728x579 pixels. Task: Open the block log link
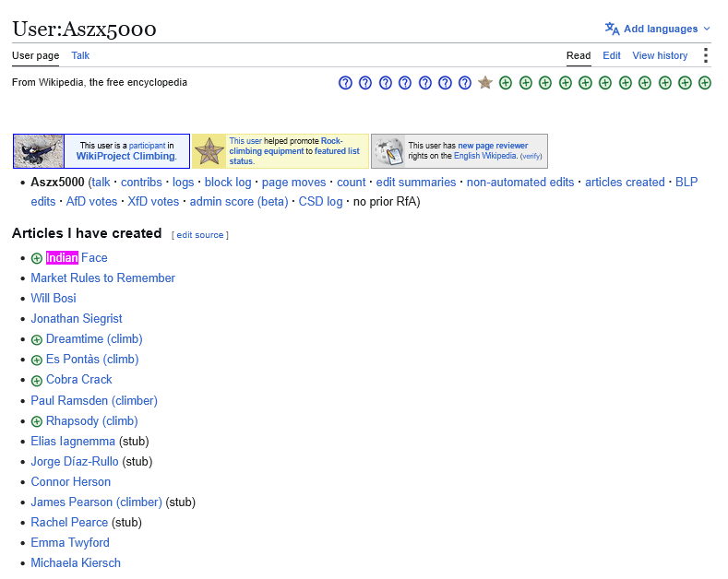click(228, 183)
